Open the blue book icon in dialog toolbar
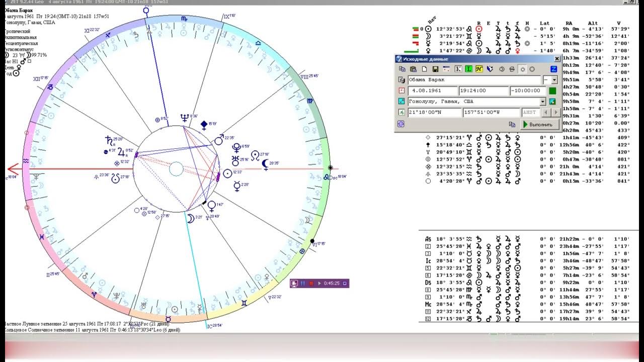 pos(490,69)
